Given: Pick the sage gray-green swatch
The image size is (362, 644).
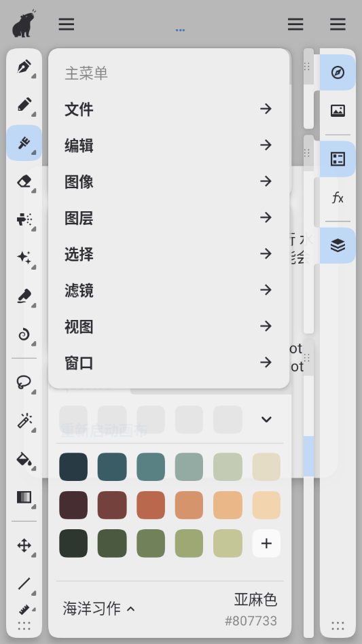Looking at the screenshot, I should tap(189, 467).
